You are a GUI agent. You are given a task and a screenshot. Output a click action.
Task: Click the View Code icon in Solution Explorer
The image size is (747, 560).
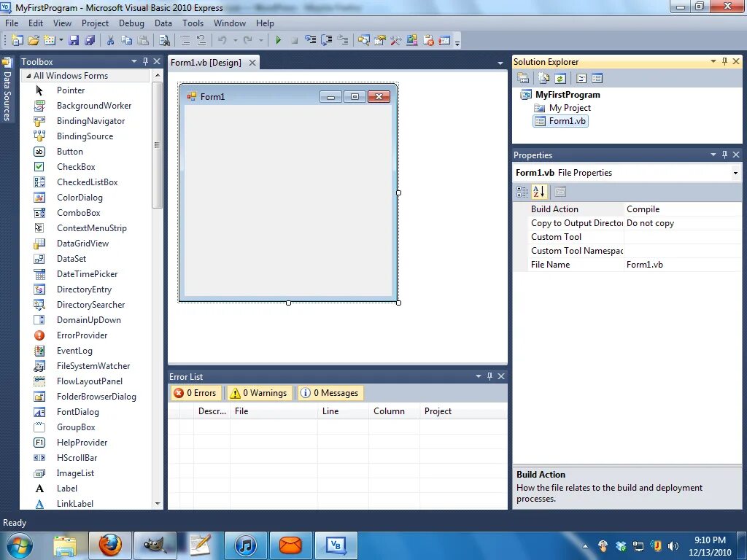pyautogui.click(x=581, y=78)
